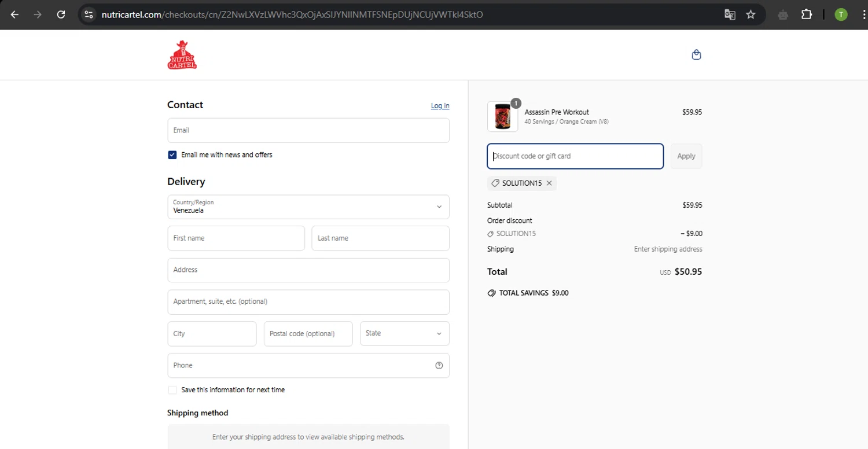Open the shopping bag cart icon
868x449 pixels.
(x=696, y=54)
